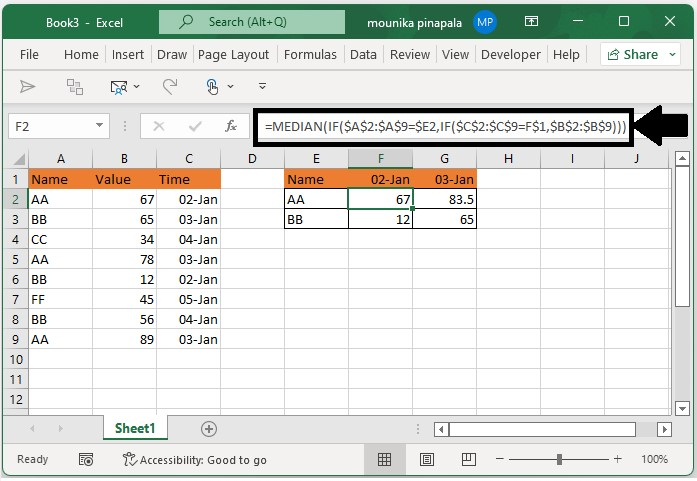Open the Data tab

363,55
